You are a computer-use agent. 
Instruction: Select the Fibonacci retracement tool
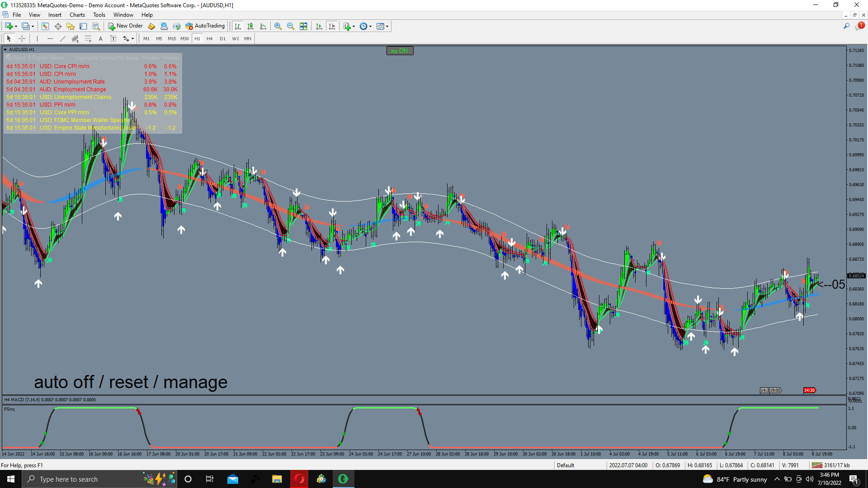88,39
